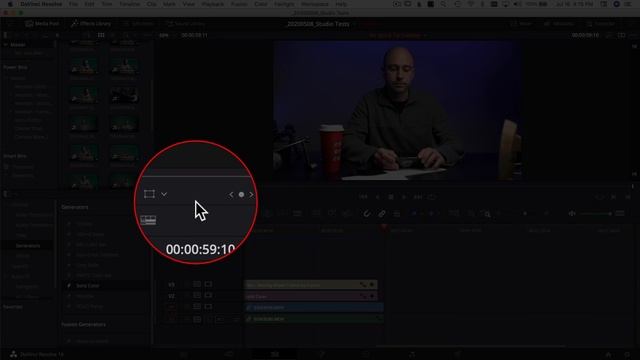Toggle the Media Pool panel button
This screenshot has height=360, width=640.
42,24
